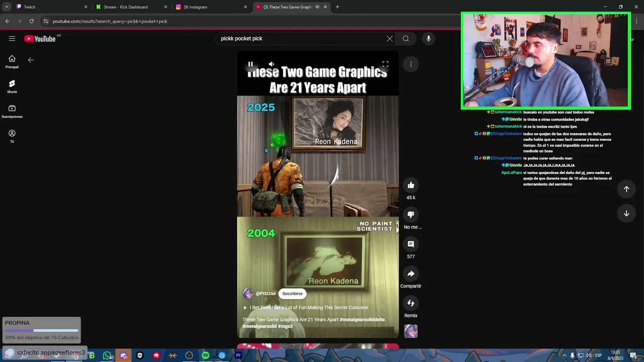Open Principal in the sidebar
The height and width of the screenshot is (362, 644).
tap(12, 62)
